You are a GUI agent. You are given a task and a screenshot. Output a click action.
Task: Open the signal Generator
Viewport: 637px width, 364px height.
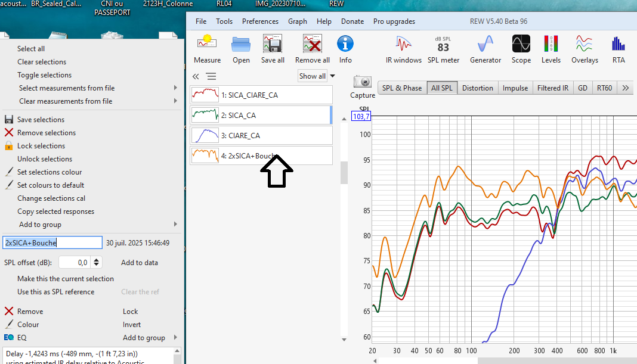coord(486,49)
